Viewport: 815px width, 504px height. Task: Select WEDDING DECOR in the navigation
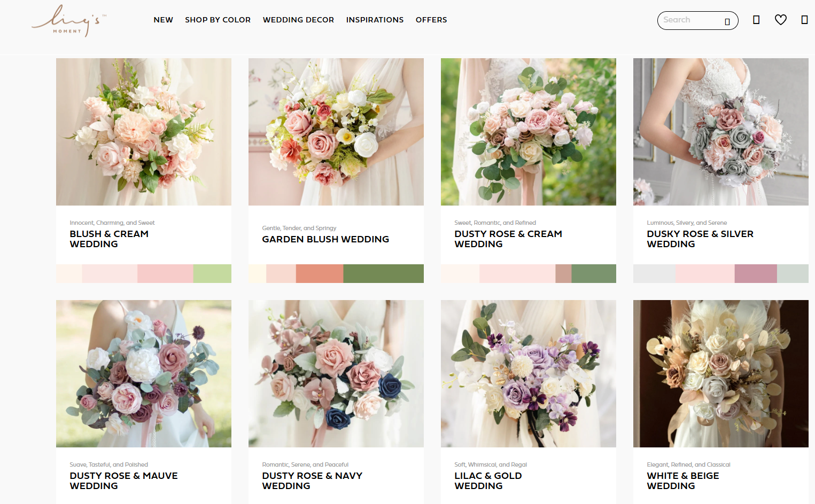click(x=298, y=20)
